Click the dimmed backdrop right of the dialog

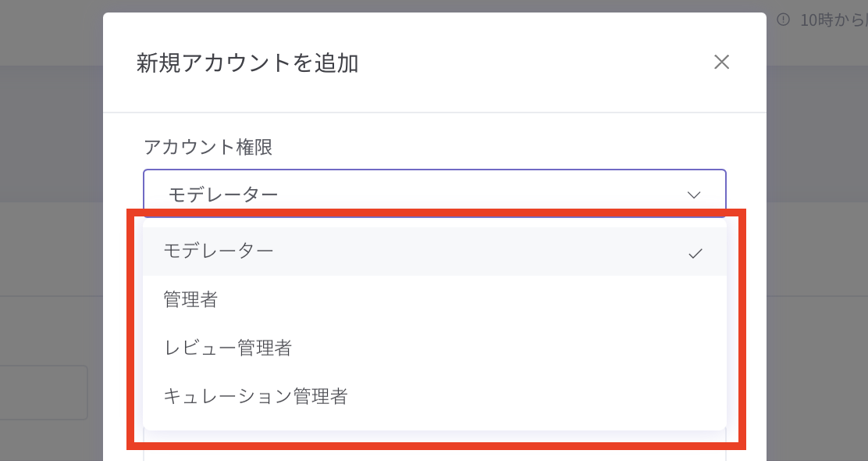[816, 234]
